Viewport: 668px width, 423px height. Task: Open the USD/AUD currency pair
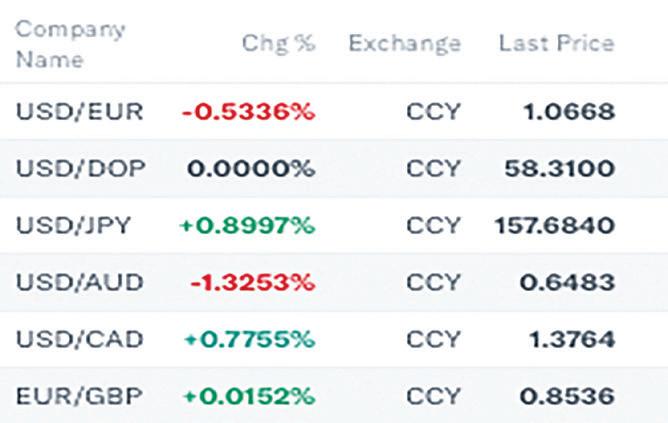pyautogui.click(x=79, y=282)
